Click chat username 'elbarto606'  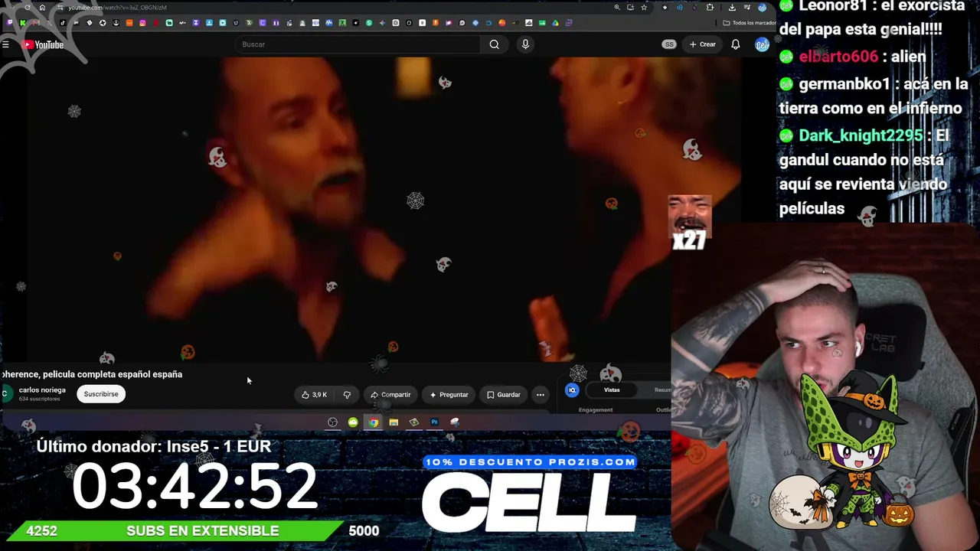(x=838, y=57)
